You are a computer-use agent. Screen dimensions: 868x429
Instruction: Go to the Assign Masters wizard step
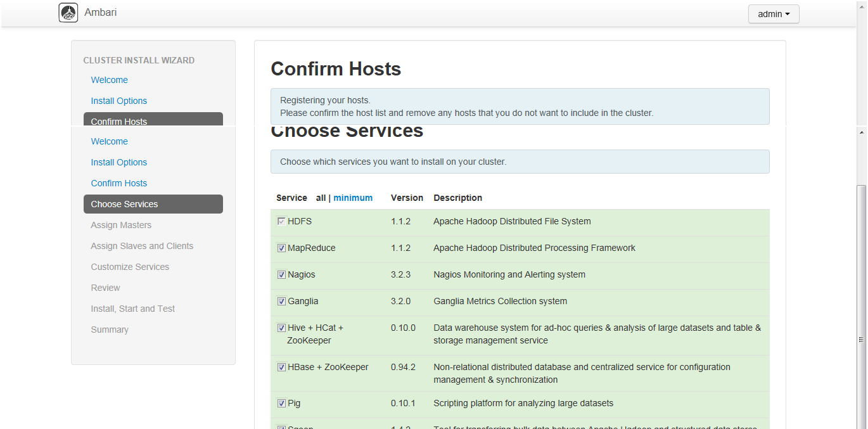tap(121, 225)
